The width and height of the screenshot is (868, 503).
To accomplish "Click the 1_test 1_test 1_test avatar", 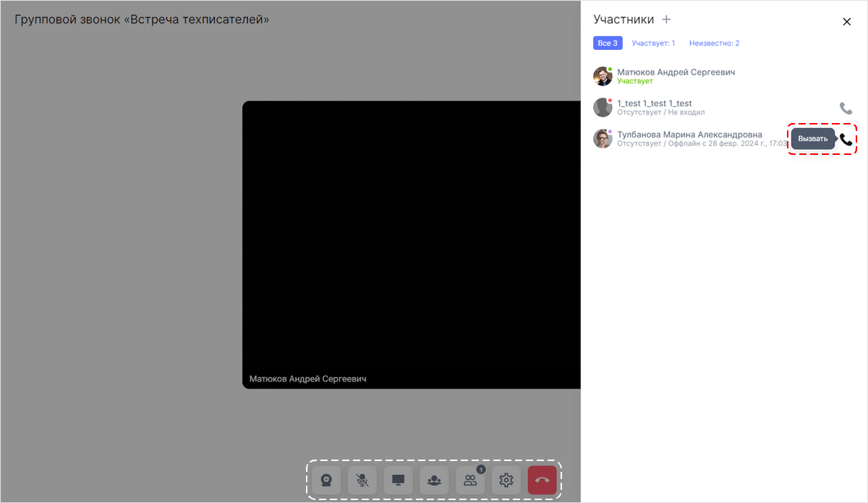I will coord(603,108).
